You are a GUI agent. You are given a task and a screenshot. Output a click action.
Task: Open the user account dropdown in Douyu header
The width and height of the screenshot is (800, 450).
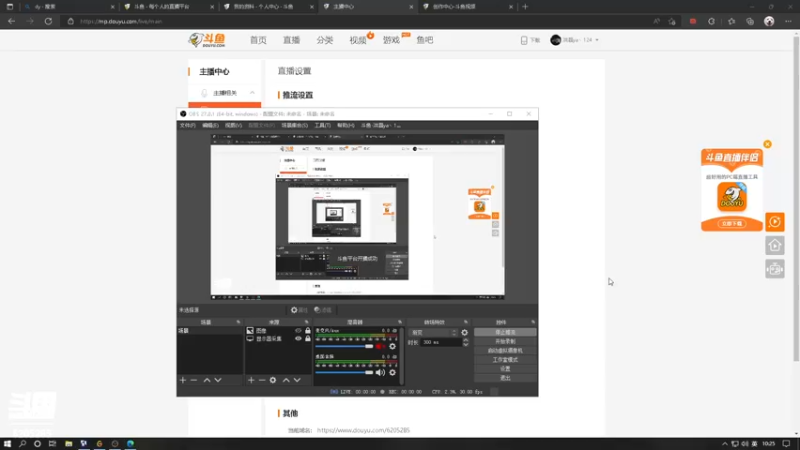(x=574, y=40)
